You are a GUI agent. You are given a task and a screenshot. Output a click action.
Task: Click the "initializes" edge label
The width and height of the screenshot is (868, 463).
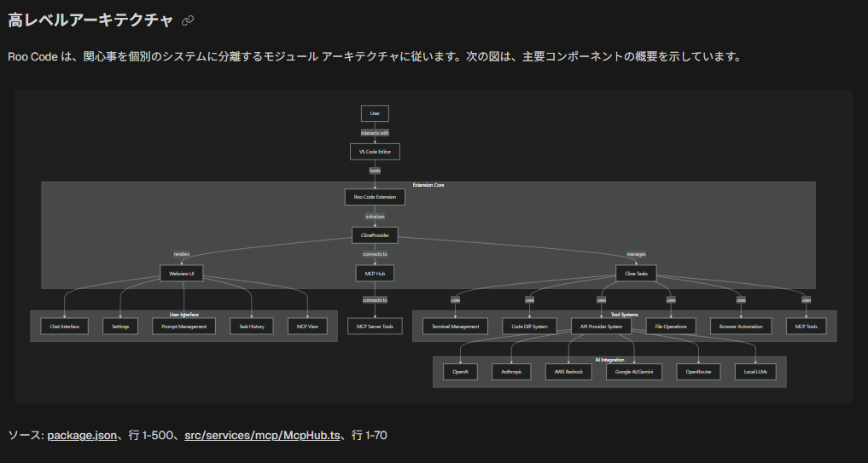[x=375, y=217]
